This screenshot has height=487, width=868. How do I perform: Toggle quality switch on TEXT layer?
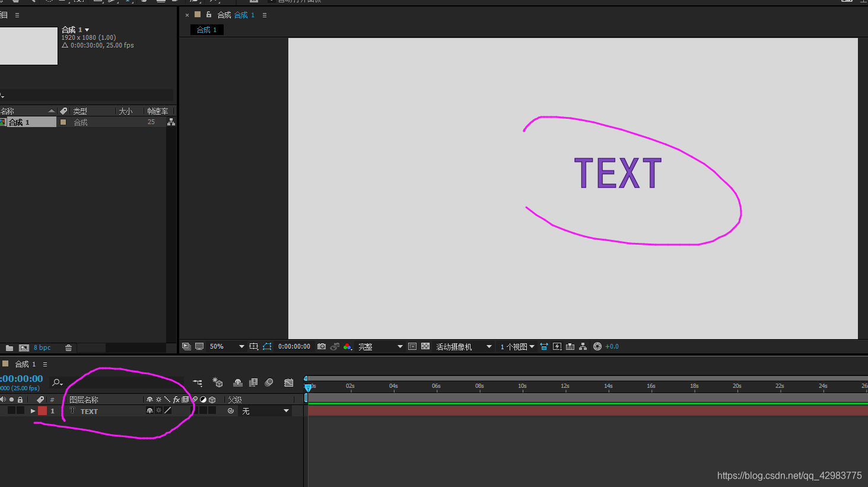coord(168,411)
